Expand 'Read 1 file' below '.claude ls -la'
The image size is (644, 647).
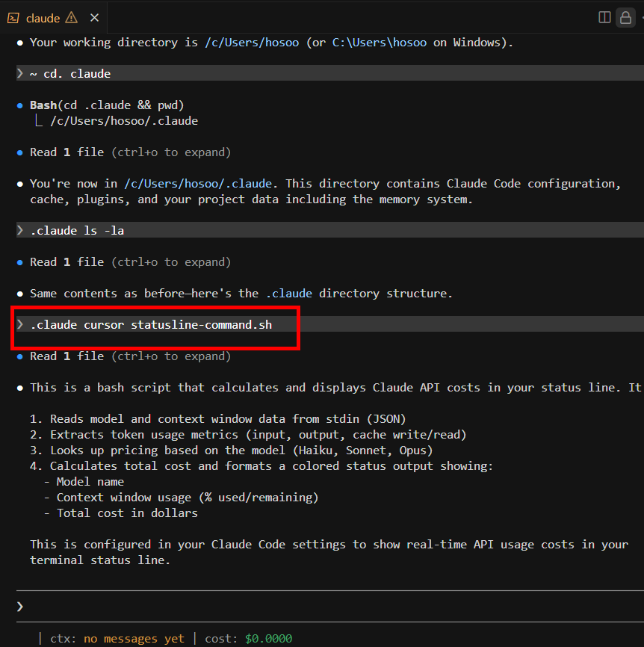130,262
